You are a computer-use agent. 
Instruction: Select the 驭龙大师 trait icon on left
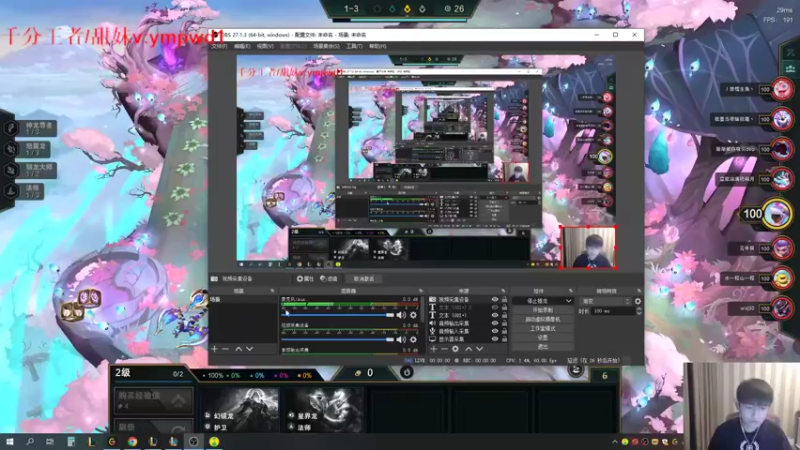click(x=11, y=170)
